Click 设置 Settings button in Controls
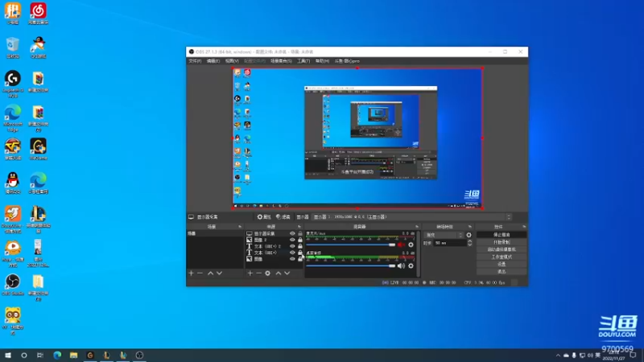Image resolution: width=644 pixels, height=362 pixels. click(x=502, y=265)
